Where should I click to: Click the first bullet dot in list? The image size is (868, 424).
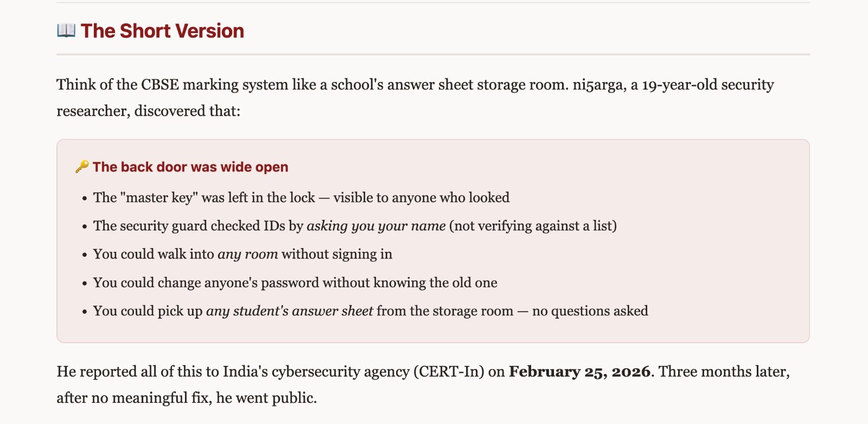coord(84,198)
